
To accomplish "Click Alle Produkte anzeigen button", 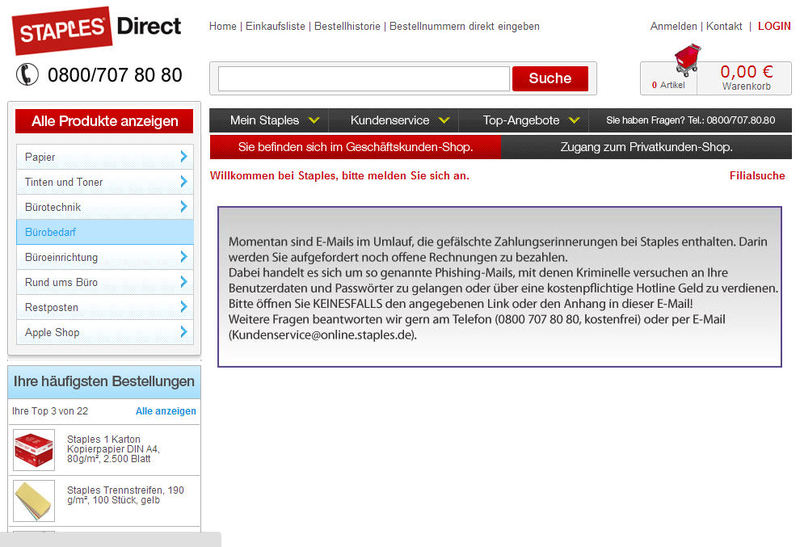I will 104,121.
